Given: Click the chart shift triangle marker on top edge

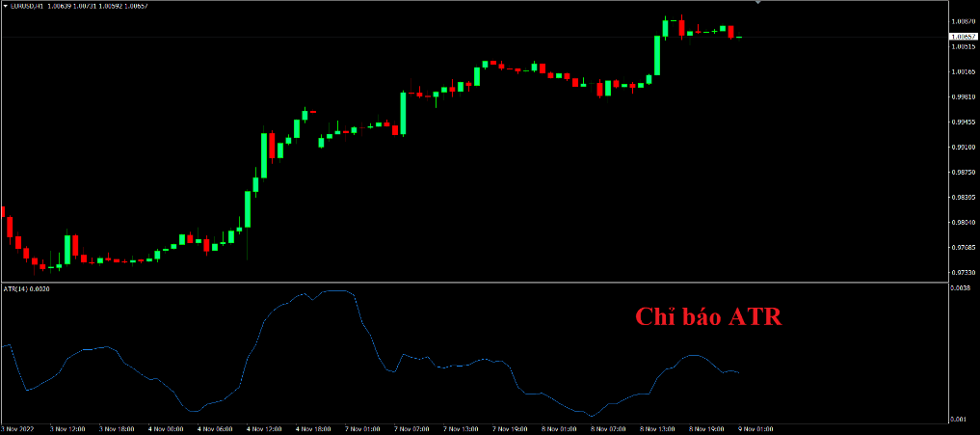Looking at the screenshot, I should point(758,3).
